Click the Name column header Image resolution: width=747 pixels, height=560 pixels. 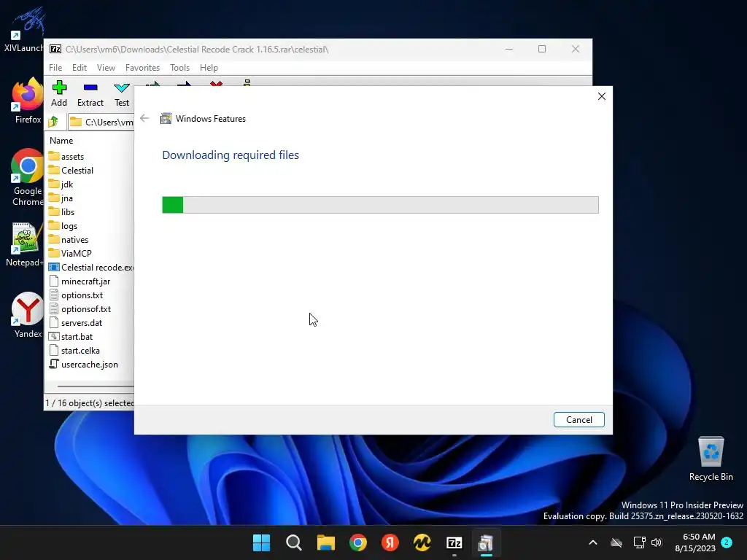61,141
